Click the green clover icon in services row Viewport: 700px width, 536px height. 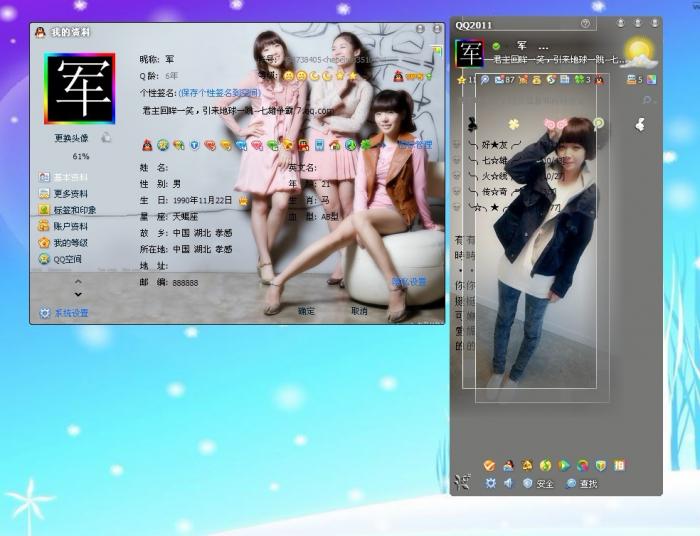366,145
